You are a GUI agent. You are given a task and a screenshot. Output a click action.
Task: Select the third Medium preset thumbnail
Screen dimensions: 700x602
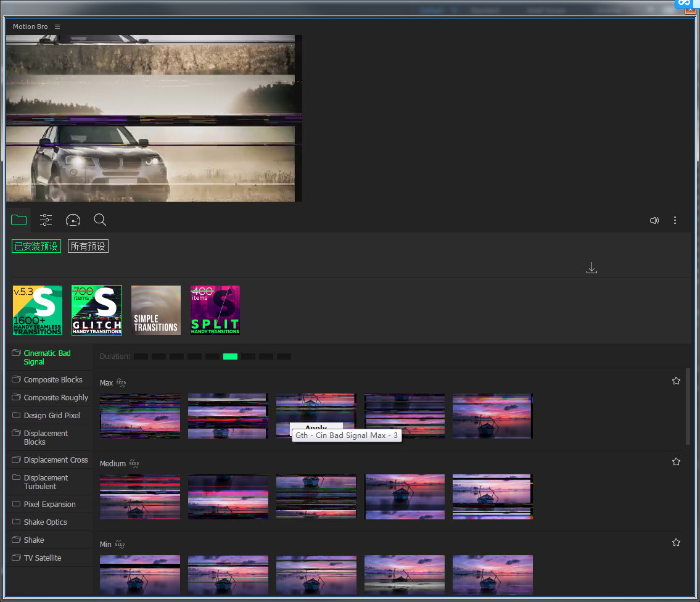(x=316, y=497)
